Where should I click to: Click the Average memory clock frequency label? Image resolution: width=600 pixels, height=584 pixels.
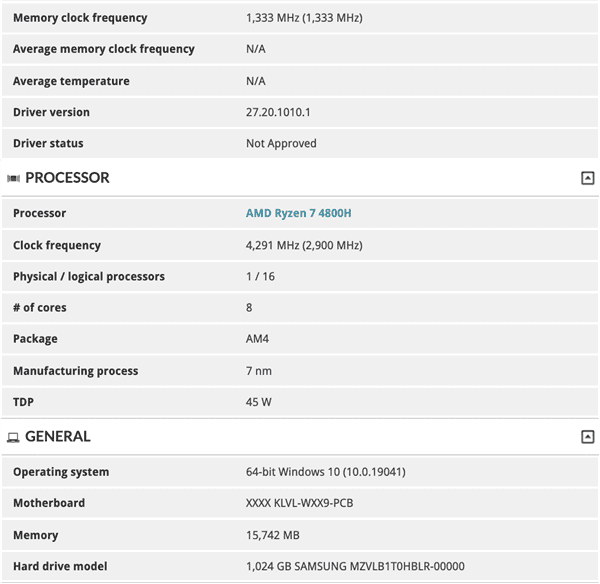tap(104, 49)
